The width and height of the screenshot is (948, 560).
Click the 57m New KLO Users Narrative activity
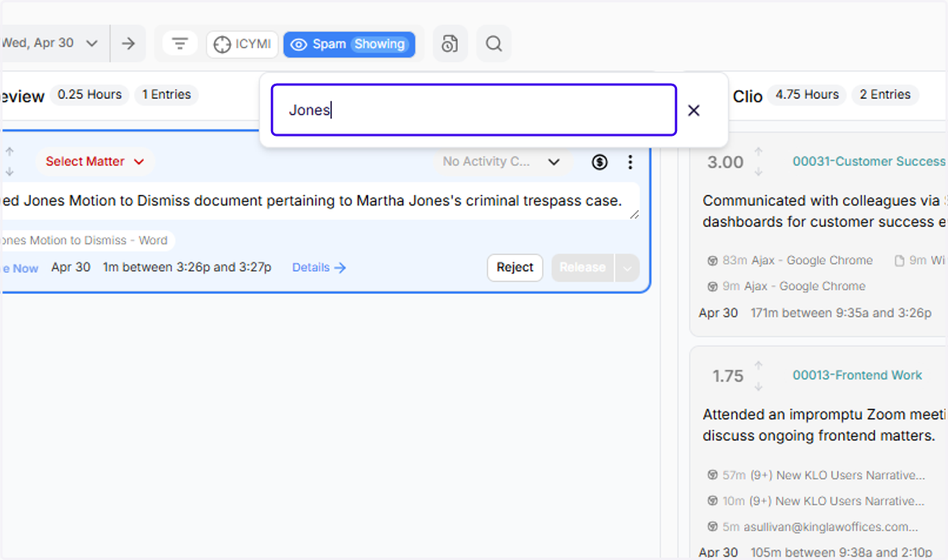pos(816,475)
